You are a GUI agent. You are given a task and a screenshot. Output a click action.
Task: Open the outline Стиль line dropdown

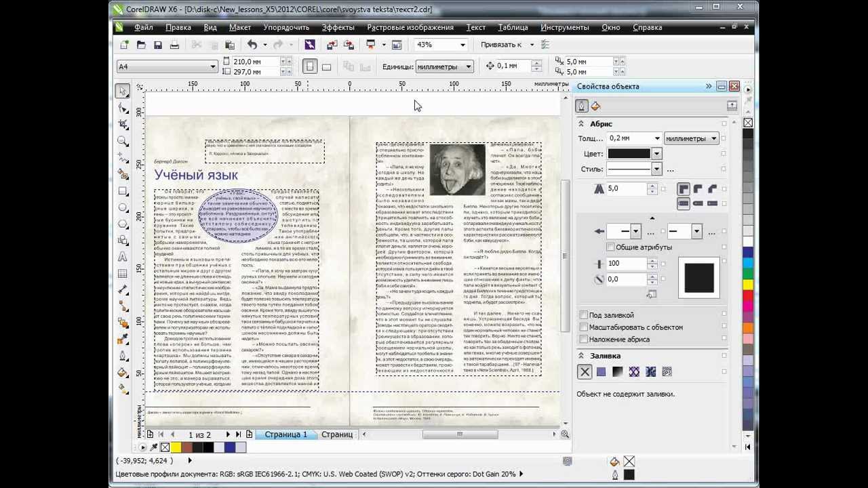[x=656, y=169]
